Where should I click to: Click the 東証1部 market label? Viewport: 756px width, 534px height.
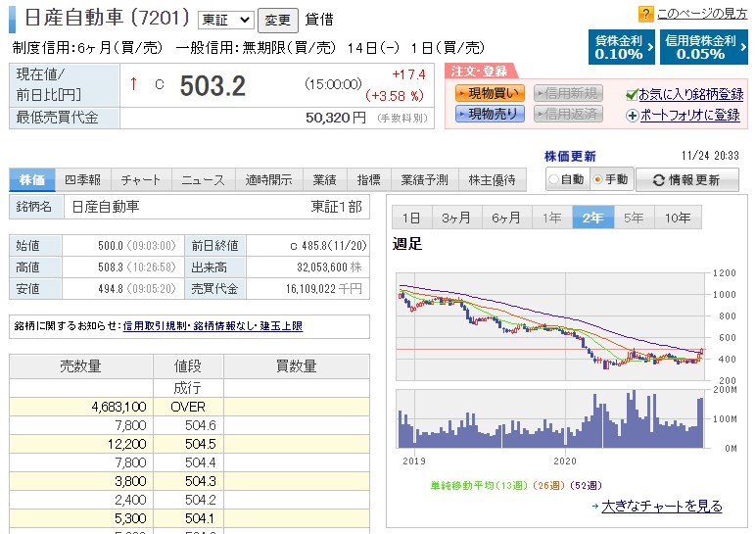pos(336,207)
